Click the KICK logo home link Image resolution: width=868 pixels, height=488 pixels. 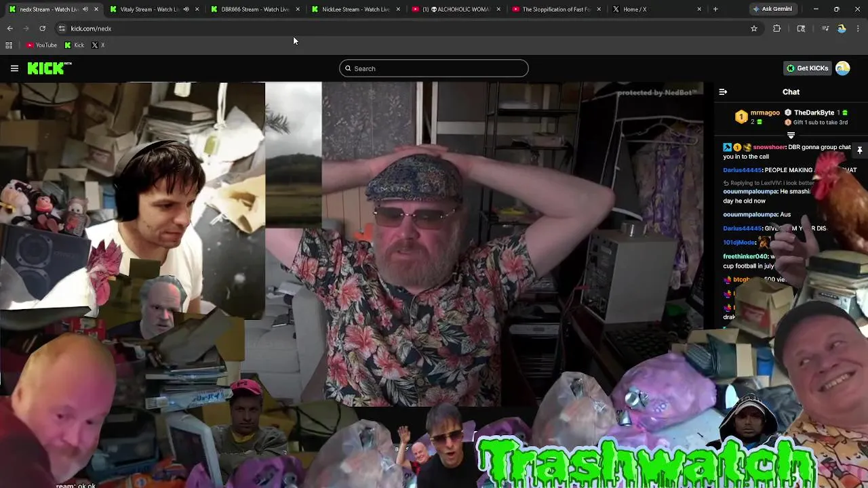tap(50, 68)
